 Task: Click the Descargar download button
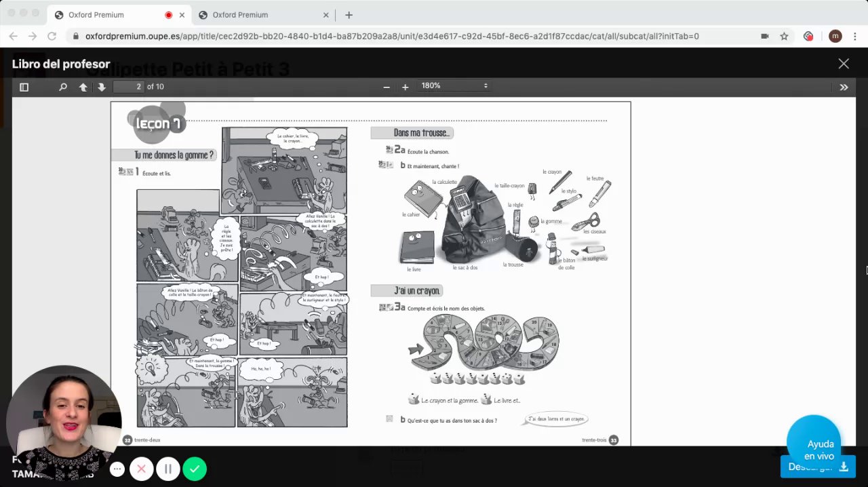(818, 467)
